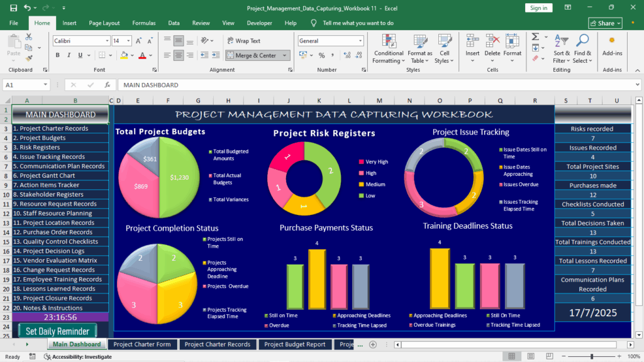
Task: Switch to the Formulas ribbon tab
Action: pos(143,23)
